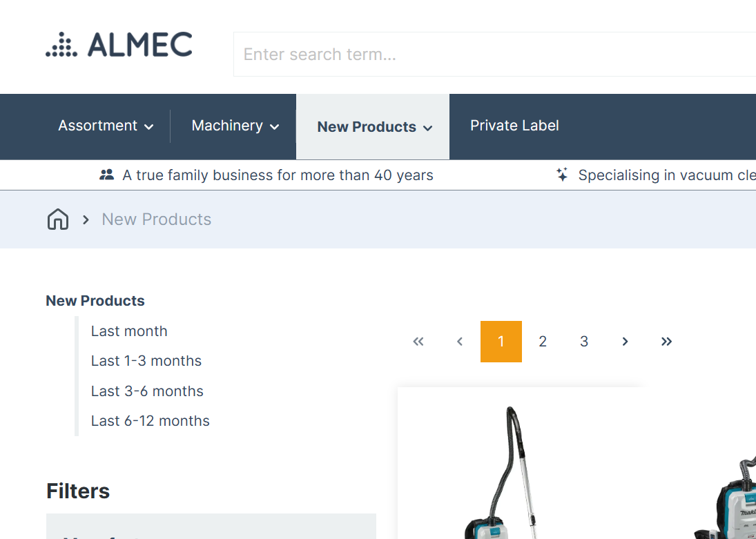Image resolution: width=756 pixels, height=539 pixels.
Task: Select page 2 in pagination
Action: click(543, 342)
